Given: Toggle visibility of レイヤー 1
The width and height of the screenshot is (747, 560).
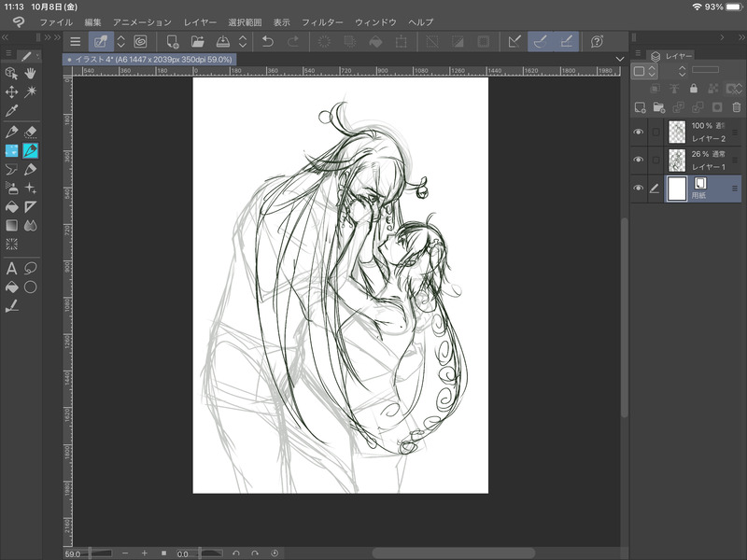Looking at the screenshot, I should 639,160.
